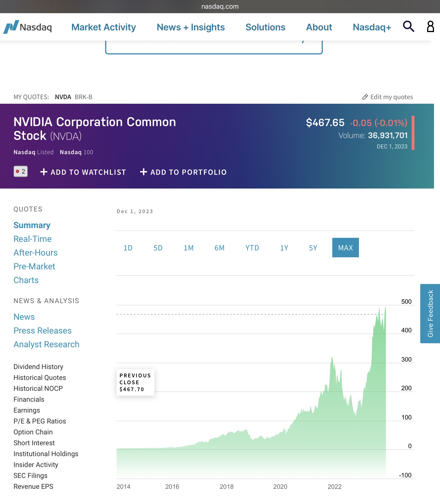Viewport: 440px width, 504px height.
Task: Expand the Market Activity menu
Action: [103, 27]
